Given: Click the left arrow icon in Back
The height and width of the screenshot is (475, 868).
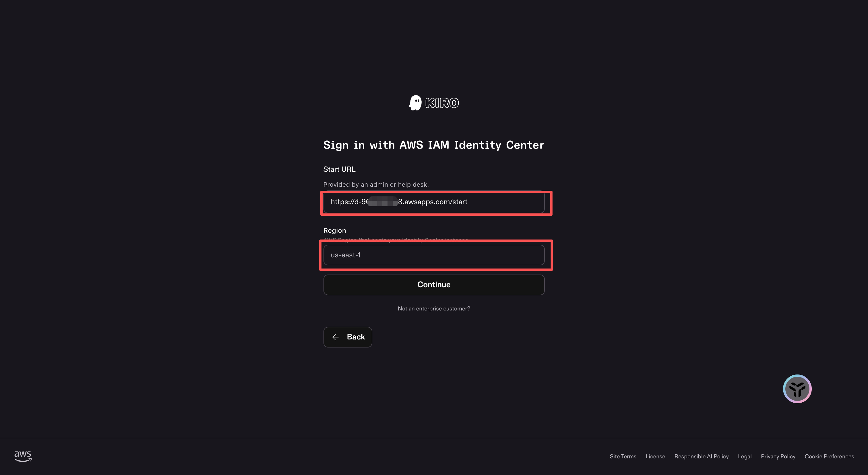Looking at the screenshot, I should pos(335,337).
